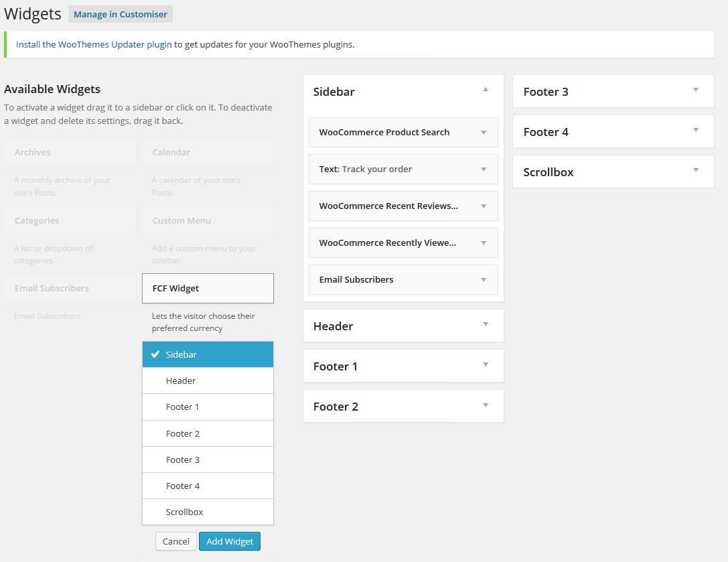Screen dimensions: 728x562
Task: Click the Add Widget button
Action: 230,541
